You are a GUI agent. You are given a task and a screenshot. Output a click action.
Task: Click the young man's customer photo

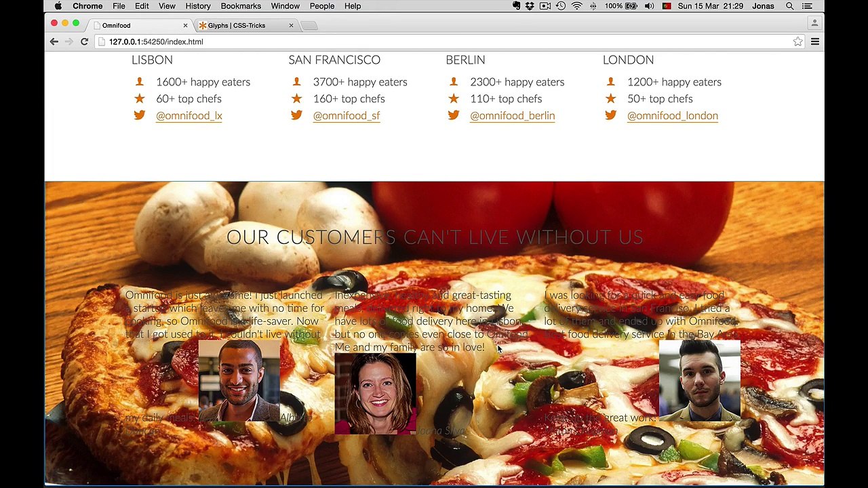point(700,381)
